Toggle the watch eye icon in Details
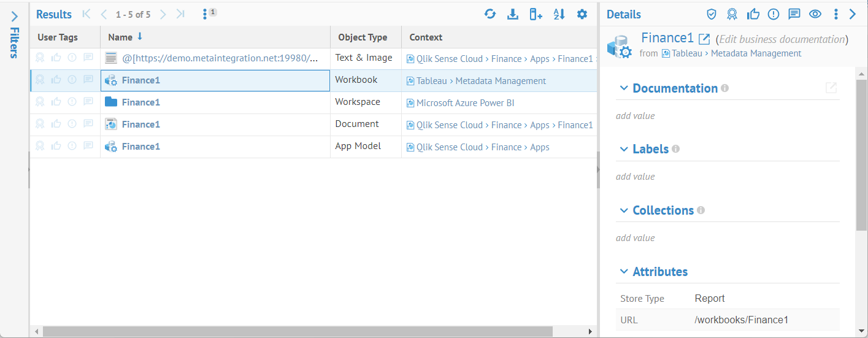Image resolution: width=868 pixels, height=338 pixels. point(815,14)
